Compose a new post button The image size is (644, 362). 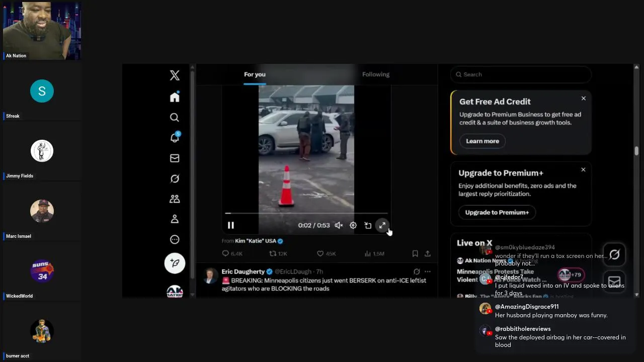(x=175, y=263)
